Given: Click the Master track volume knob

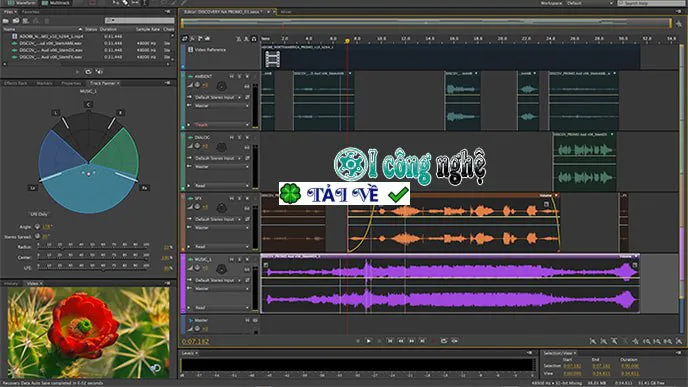Looking at the screenshot, I should [x=197, y=328].
